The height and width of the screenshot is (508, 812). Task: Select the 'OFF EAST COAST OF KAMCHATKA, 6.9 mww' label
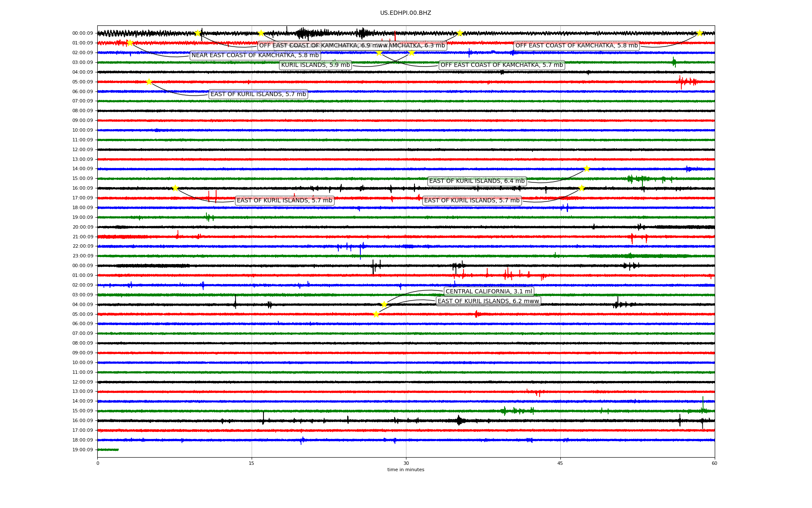point(324,46)
